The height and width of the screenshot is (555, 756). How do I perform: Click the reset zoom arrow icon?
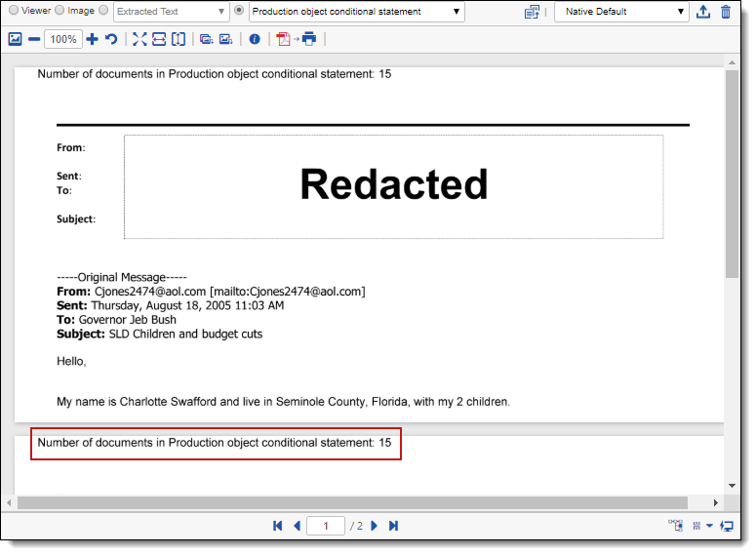coord(111,39)
